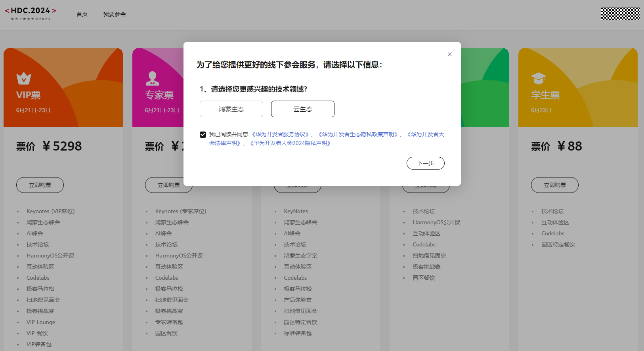The height and width of the screenshot is (351, 644).
Task: Open the 华为开发者大会2024隐私声明 link
Action: (290, 143)
